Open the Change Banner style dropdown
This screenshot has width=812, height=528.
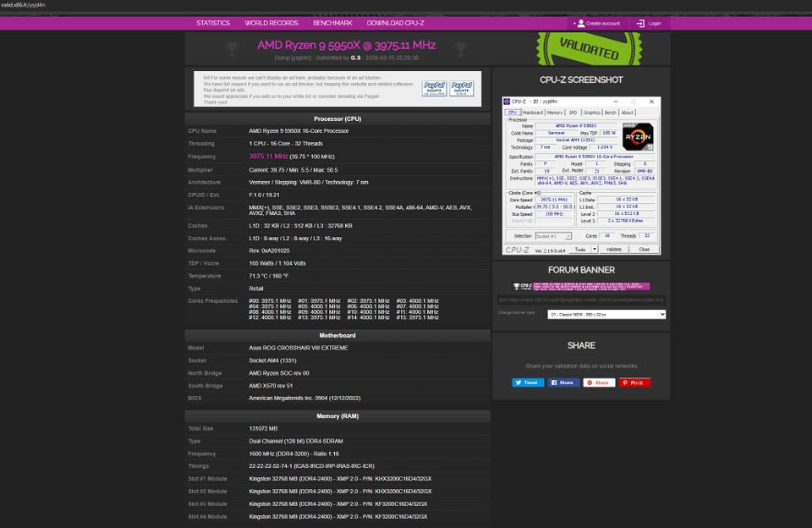point(606,315)
